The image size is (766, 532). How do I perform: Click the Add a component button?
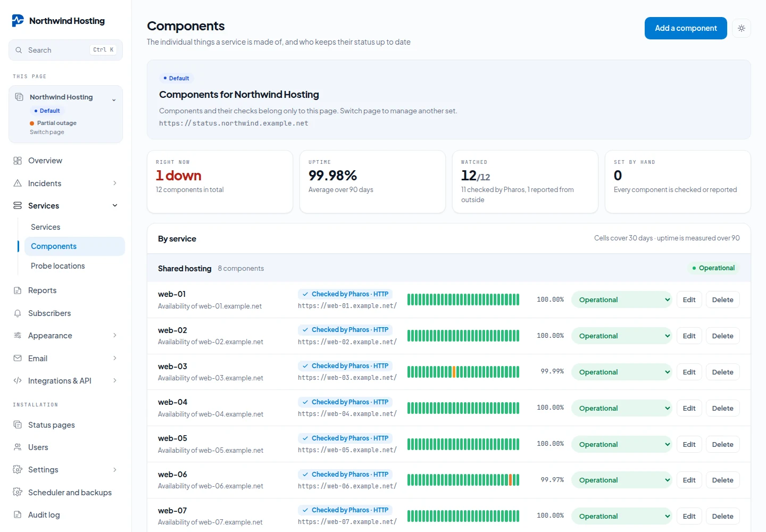click(x=686, y=28)
